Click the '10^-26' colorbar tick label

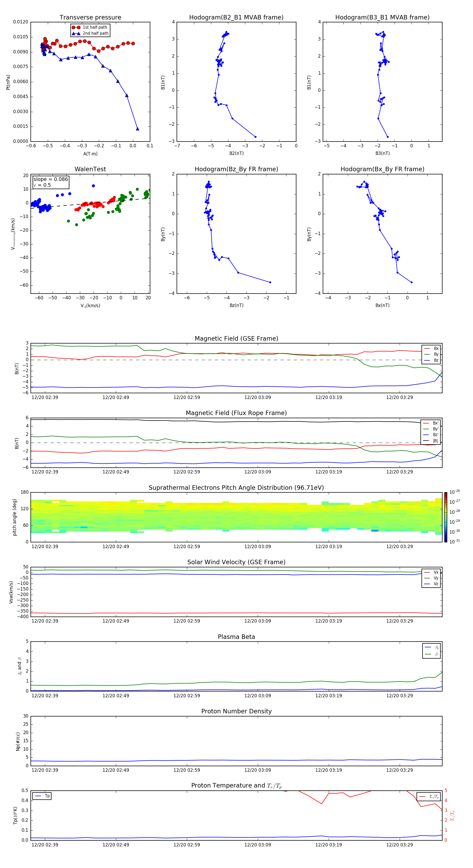[455, 492]
